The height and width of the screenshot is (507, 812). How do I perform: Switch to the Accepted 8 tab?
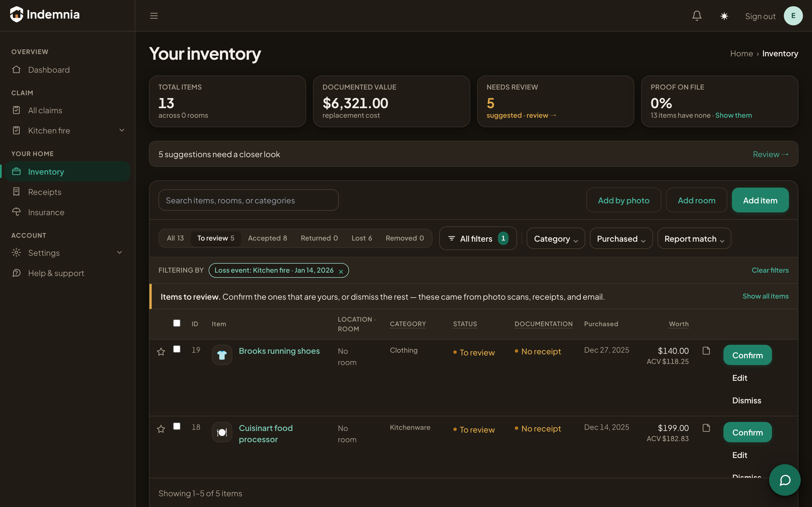pyautogui.click(x=267, y=238)
